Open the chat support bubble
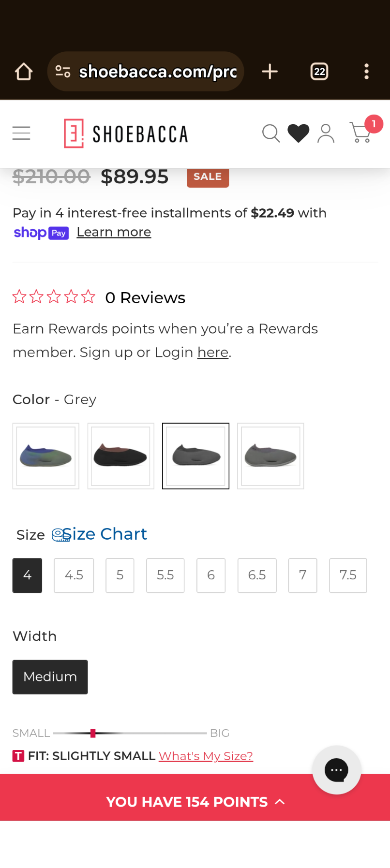 pos(336,770)
